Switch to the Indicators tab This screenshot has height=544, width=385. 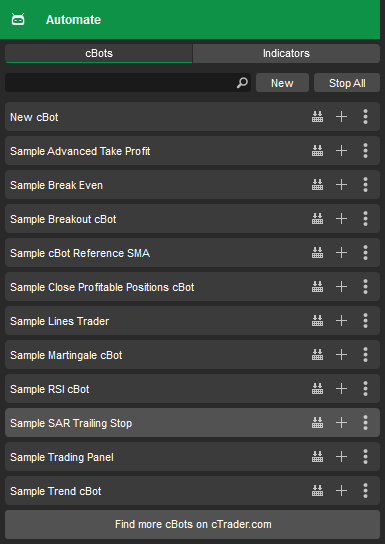(286, 53)
